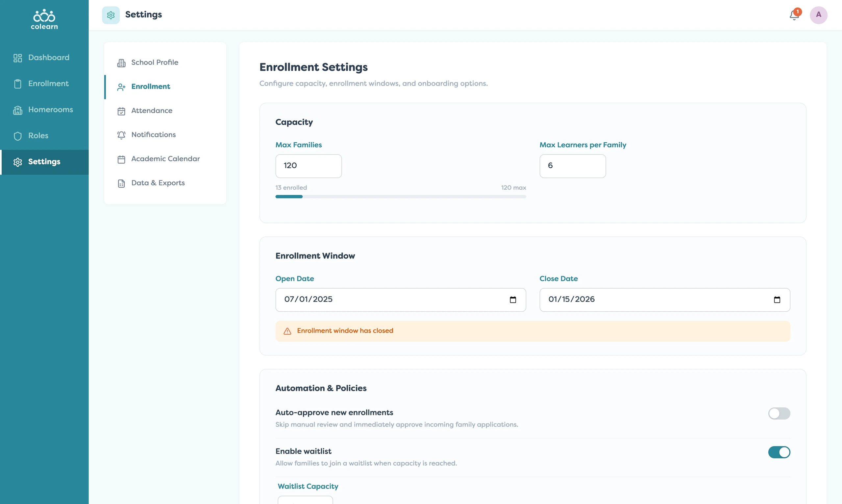842x504 pixels.
Task: Switch to Attendance settings
Action: coord(165,111)
